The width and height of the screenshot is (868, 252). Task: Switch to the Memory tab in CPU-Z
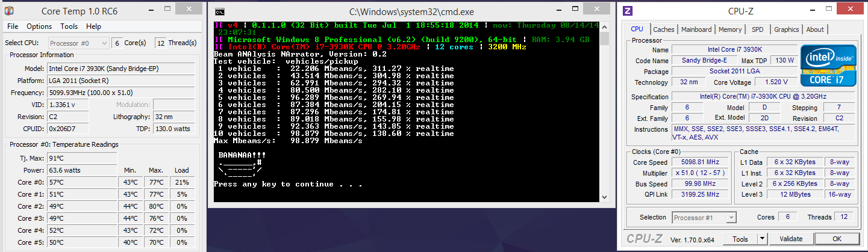coord(730,29)
